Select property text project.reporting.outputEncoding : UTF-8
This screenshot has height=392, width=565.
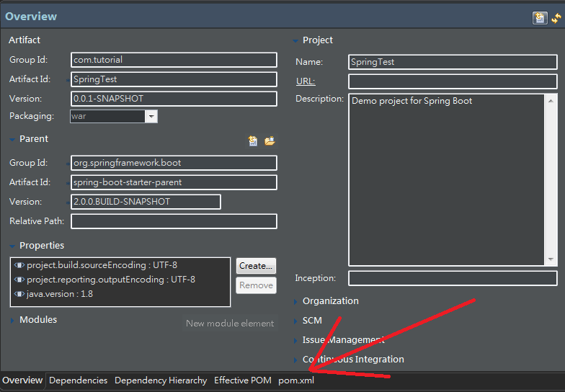tap(111, 280)
